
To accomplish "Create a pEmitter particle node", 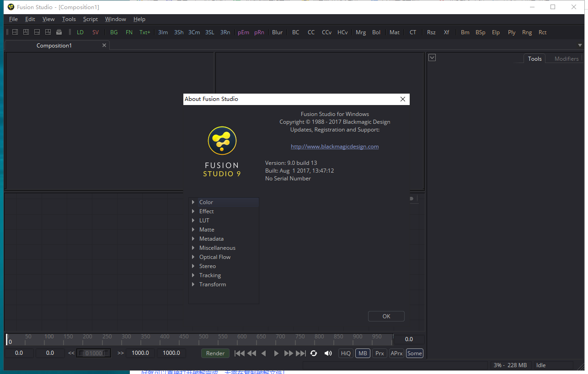I will click(243, 32).
